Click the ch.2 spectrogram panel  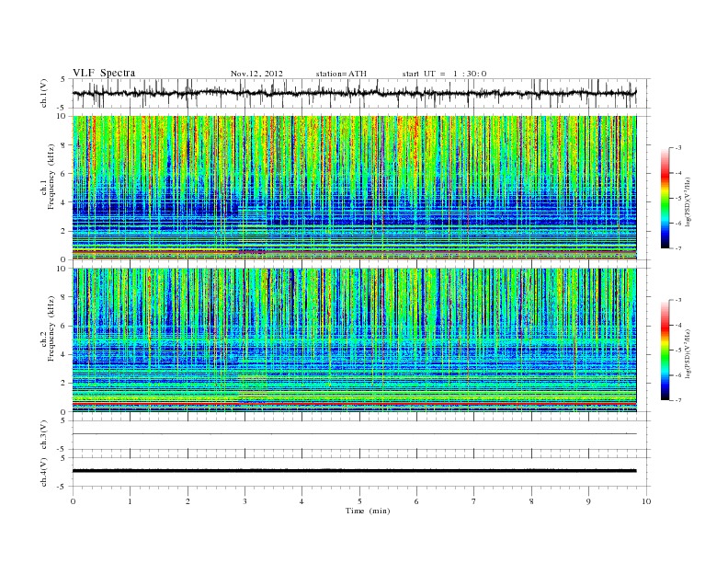point(354,340)
